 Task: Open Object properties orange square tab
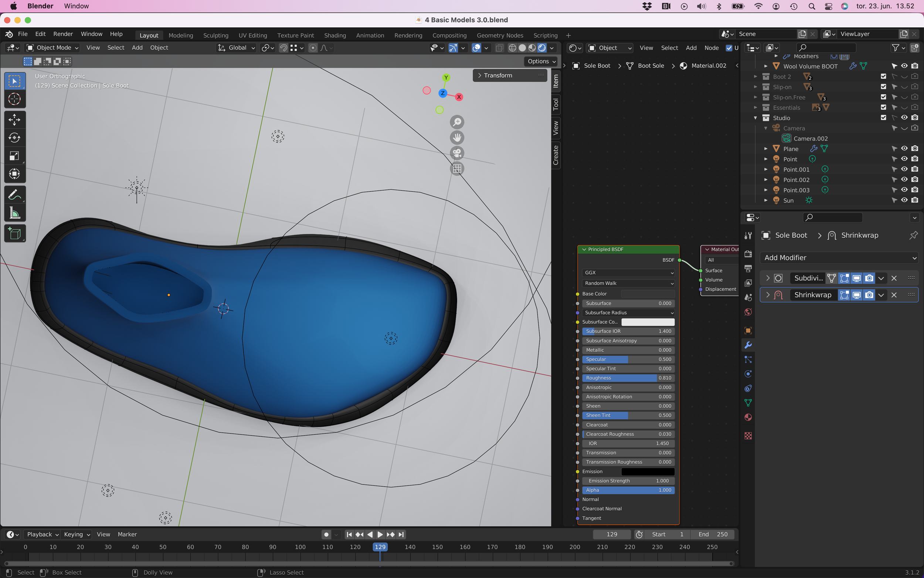(748, 330)
